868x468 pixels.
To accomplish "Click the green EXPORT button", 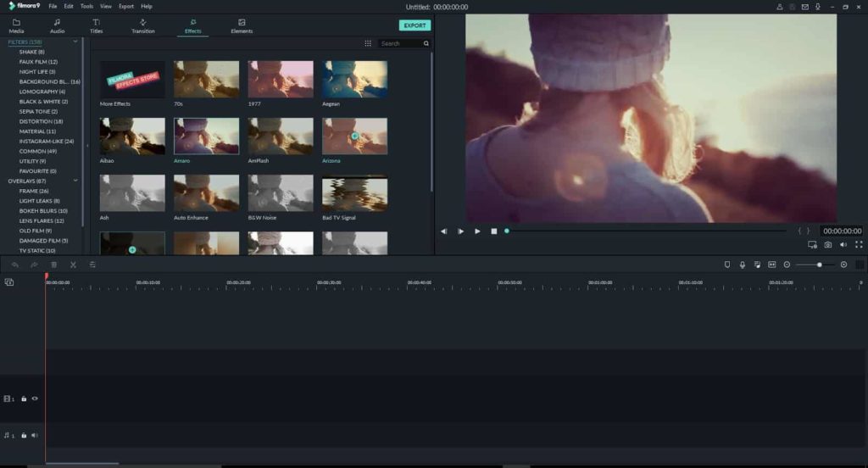I will (415, 25).
